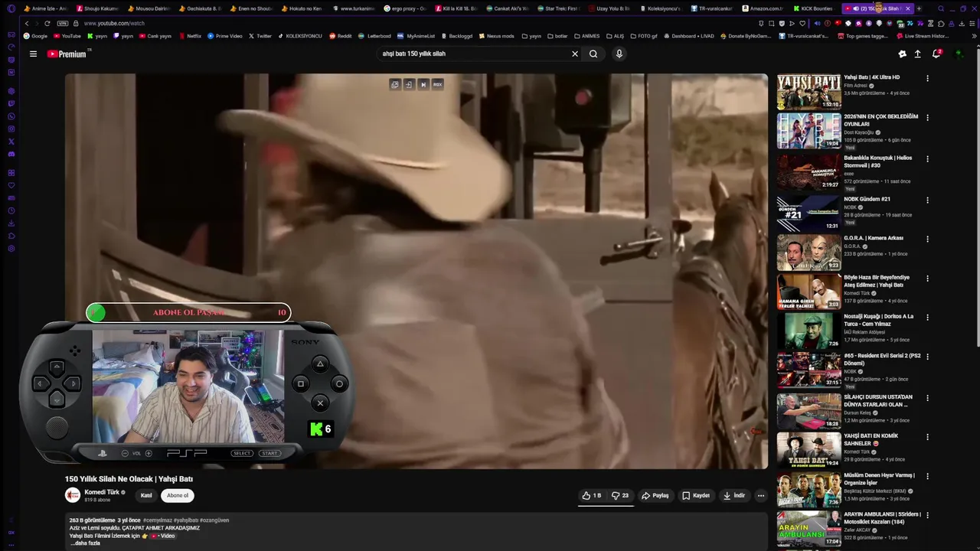Screen dimensions: 980x551
Task: Open options menu for Nostalji Kuşağı Doritos video
Action: [927, 318]
